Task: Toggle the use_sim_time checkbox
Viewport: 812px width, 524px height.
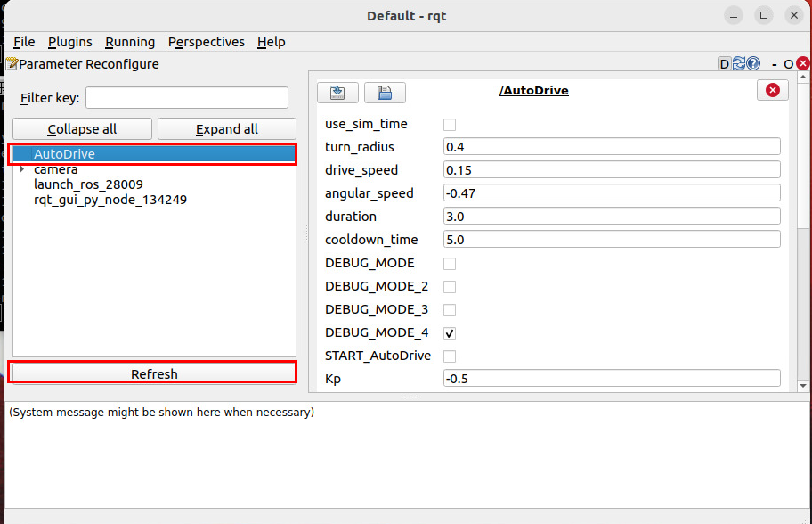Action: point(450,125)
